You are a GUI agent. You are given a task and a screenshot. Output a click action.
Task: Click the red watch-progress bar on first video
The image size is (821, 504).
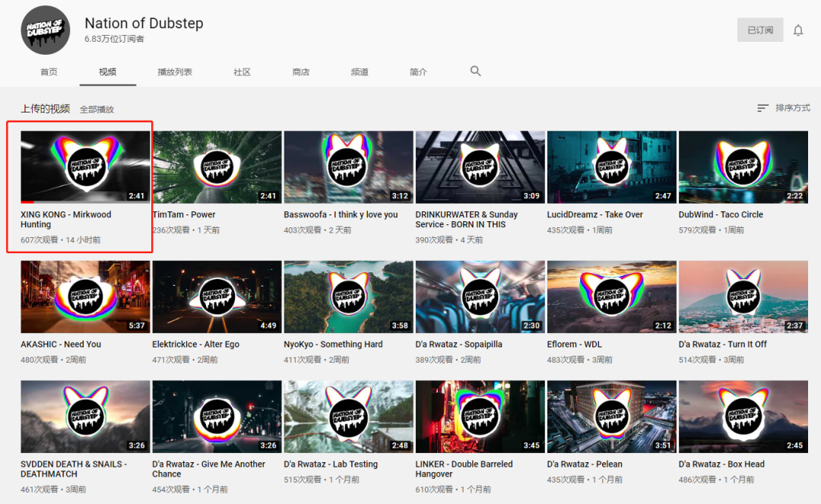pos(27,201)
